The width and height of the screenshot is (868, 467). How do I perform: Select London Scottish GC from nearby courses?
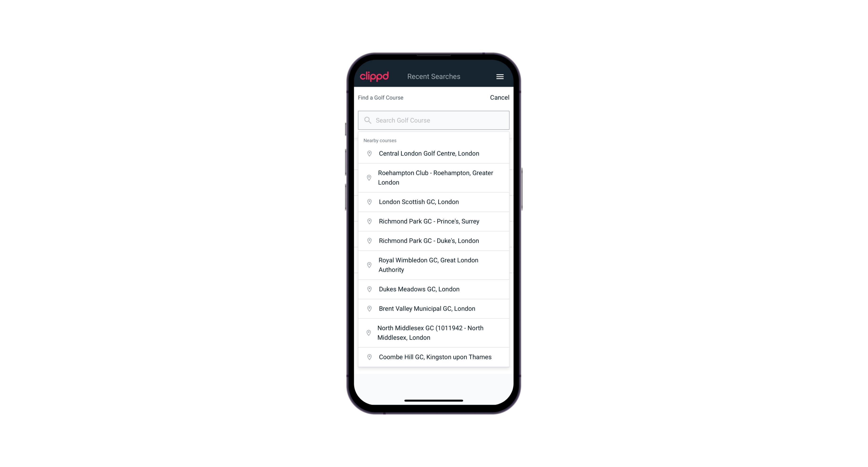434,202
